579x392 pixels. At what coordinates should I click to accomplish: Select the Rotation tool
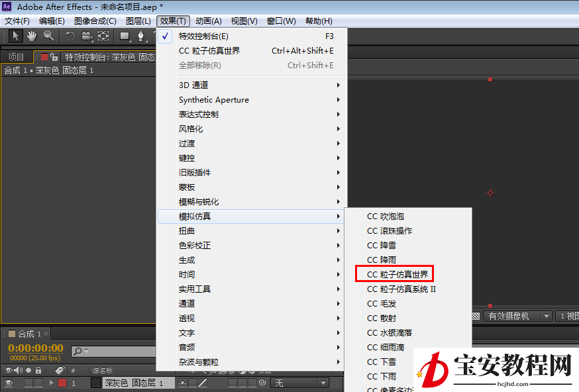pyautogui.click(x=70, y=36)
